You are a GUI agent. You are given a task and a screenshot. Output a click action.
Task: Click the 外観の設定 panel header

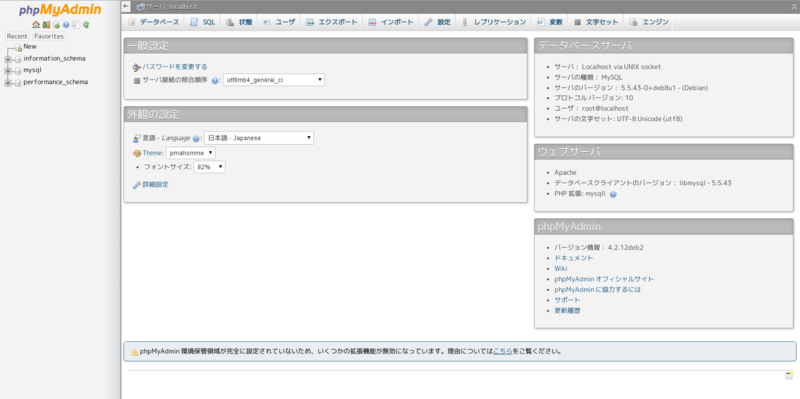pos(326,114)
